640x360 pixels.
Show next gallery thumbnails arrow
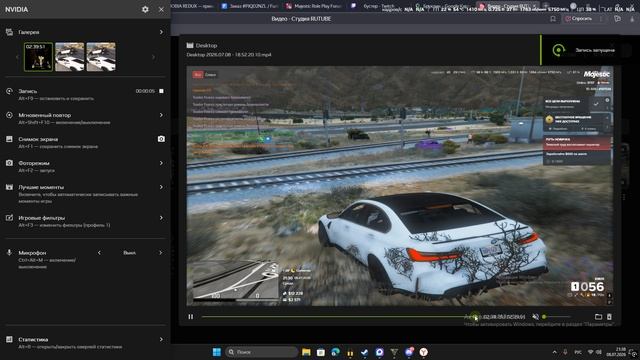[153, 57]
